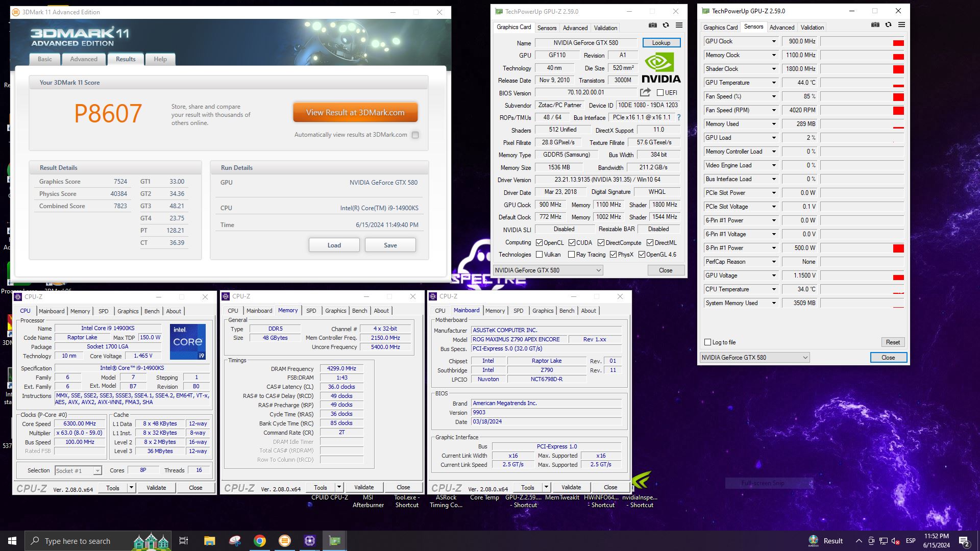Click the refresh icon in GPU-Z Sensors window
980x551 pixels.
(x=888, y=24)
